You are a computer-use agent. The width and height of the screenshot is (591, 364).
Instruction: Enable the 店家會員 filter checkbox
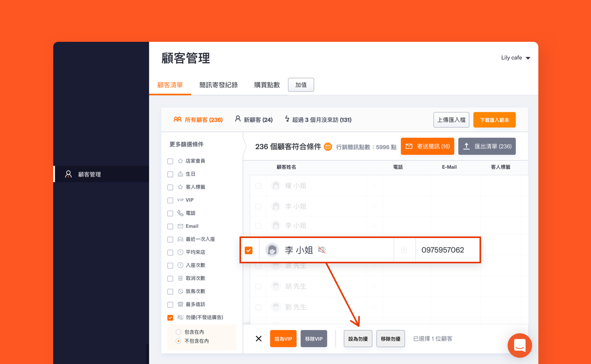pyautogui.click(x=170, y=161)
